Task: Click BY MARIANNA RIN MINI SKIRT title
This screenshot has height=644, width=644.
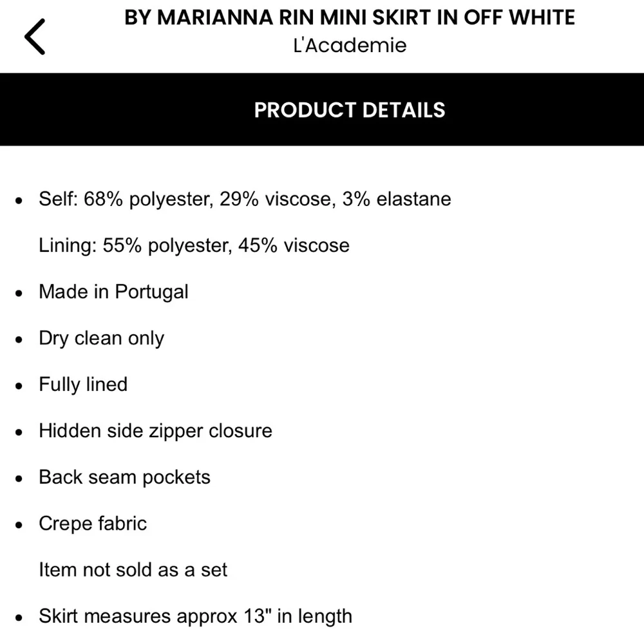Action: click(349, 17)
